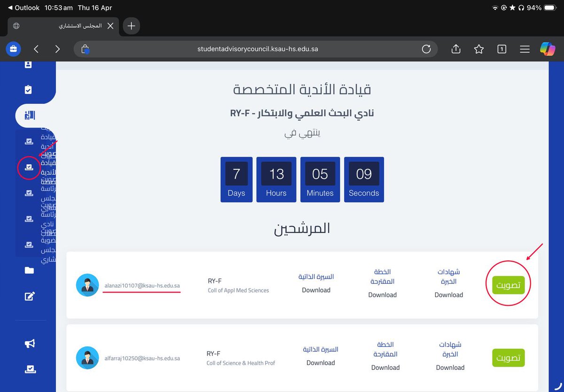Download شهادات الخبرة for alfarraj10250
This screenshot has height=392, width=564.
tap(450, 368)
